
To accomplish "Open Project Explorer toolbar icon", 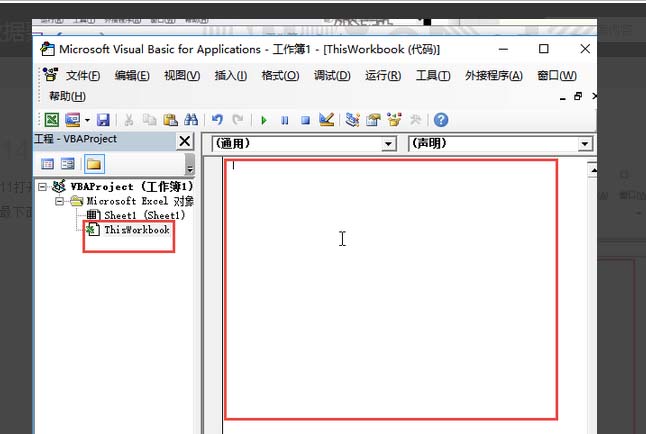I will [352, 120].
